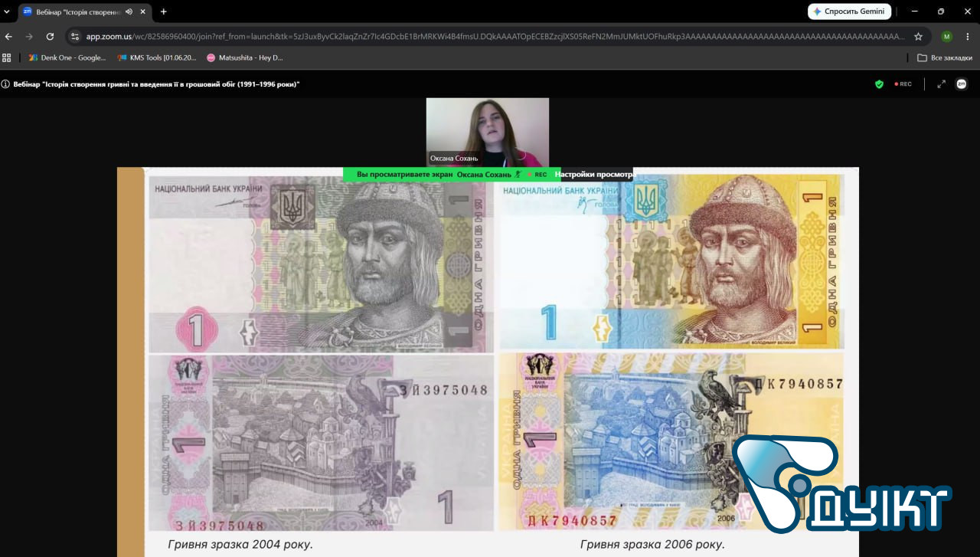Open the meeting info icon beside the webinar title
This screenshot has height=557, width=980.
tap(5, 84)
